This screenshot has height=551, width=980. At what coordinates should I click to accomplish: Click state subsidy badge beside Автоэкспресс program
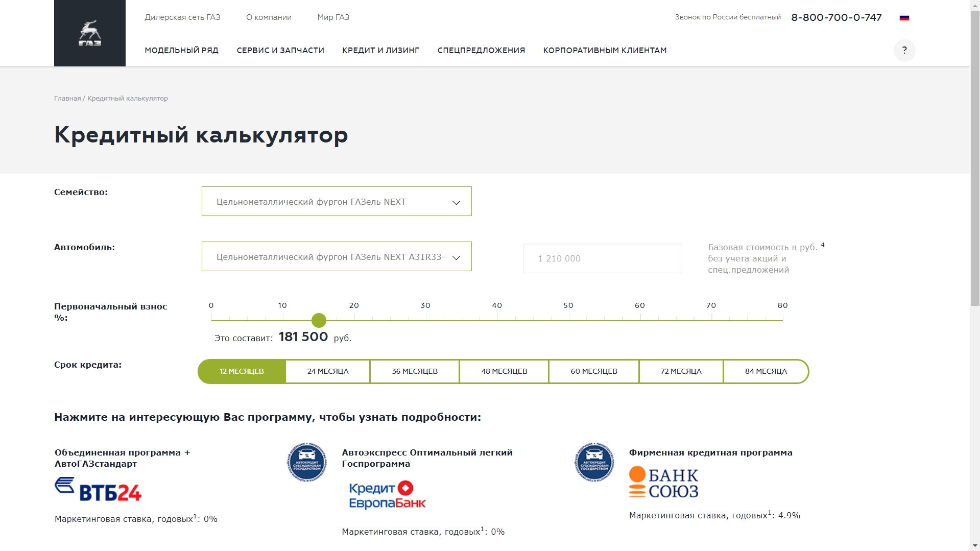click(306, 462)
